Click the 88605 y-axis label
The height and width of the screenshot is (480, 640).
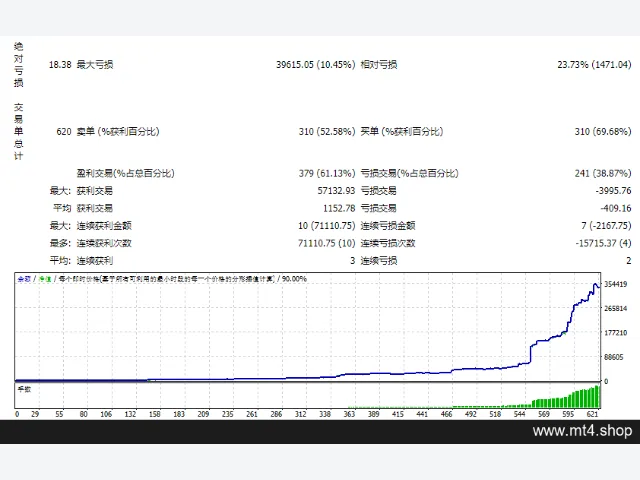click(x=614, y=357)
